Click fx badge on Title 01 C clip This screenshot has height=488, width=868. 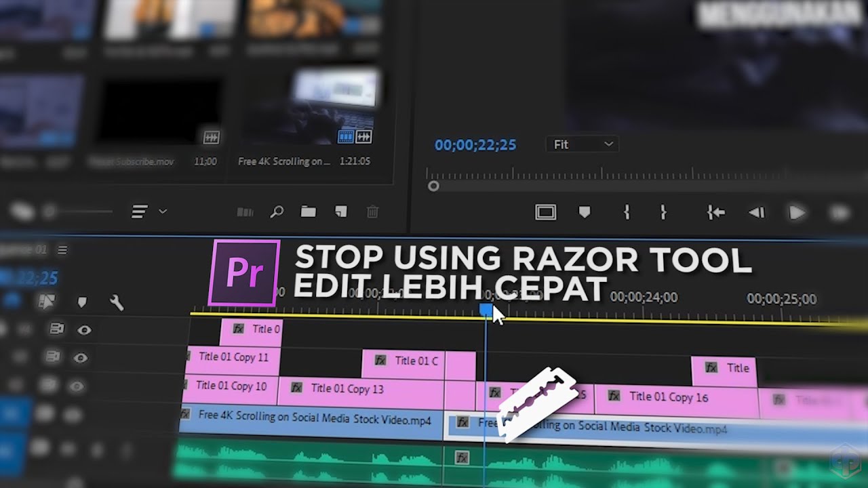point(380,361)
